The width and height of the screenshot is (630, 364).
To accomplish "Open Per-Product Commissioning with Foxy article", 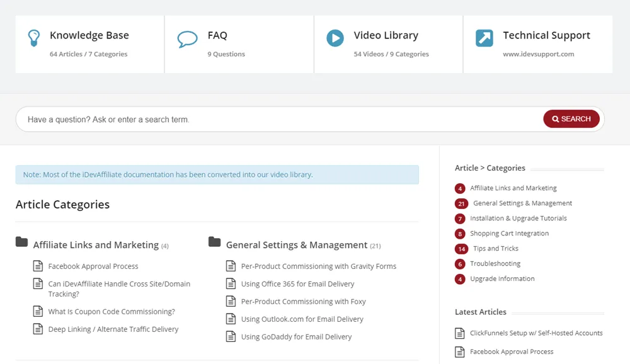I will point(304,301).
